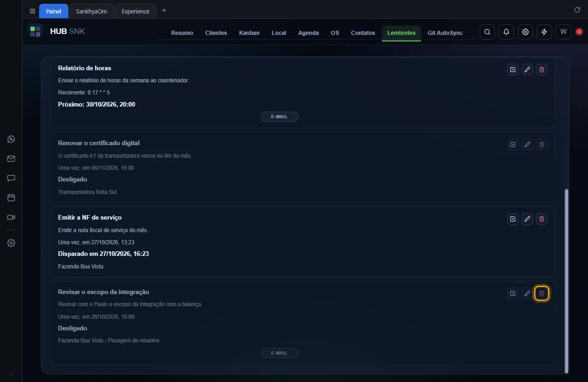Open the video camera icon in sidebar

(11, 217)
